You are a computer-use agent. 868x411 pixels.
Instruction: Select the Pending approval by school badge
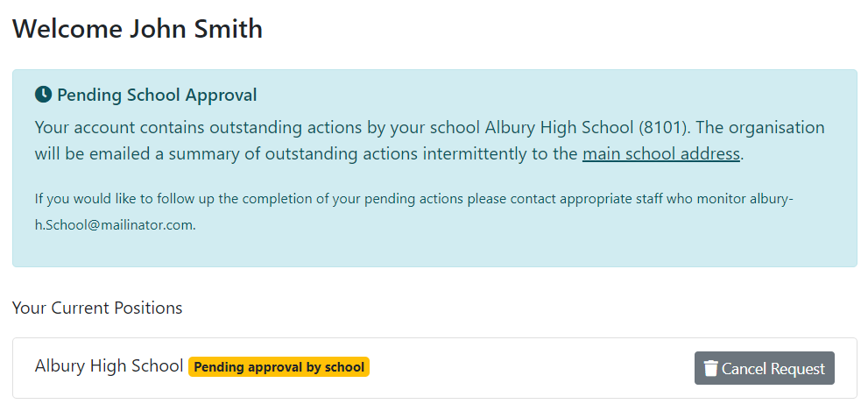click(279, 366)
